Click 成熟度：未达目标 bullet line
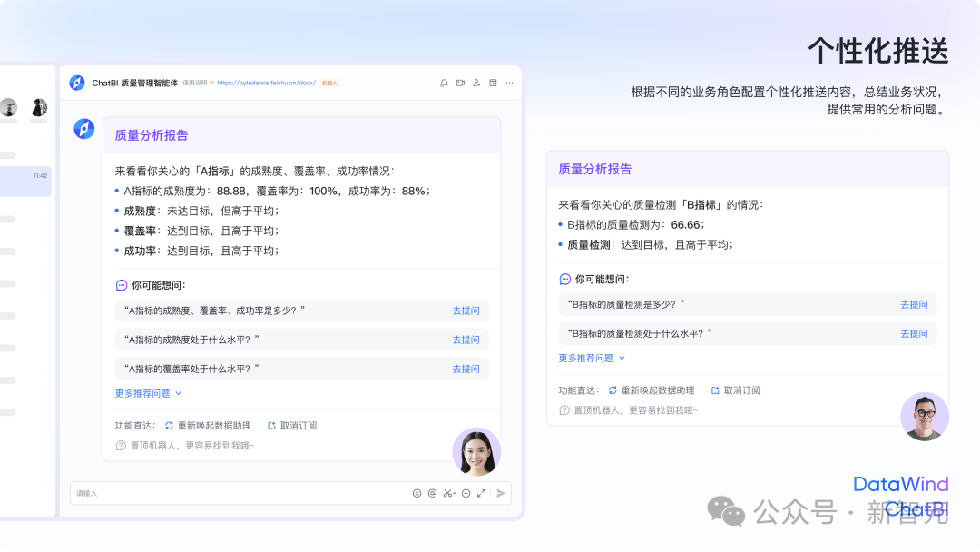This screenshot has width=980, height=552. click(201, 211)
